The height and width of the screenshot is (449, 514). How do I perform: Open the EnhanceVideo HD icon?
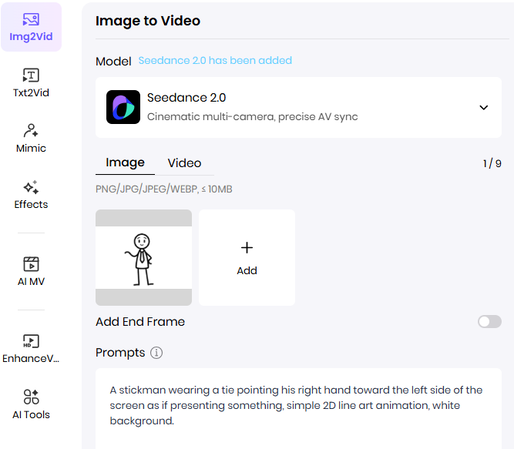[31, 341]
